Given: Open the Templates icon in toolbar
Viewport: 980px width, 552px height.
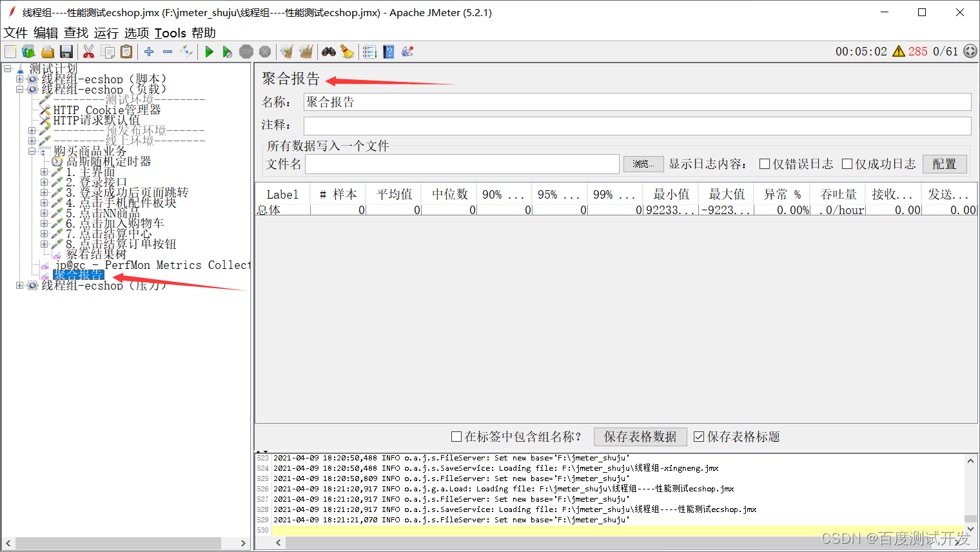Looking at the screenshot, I should 28,52.
